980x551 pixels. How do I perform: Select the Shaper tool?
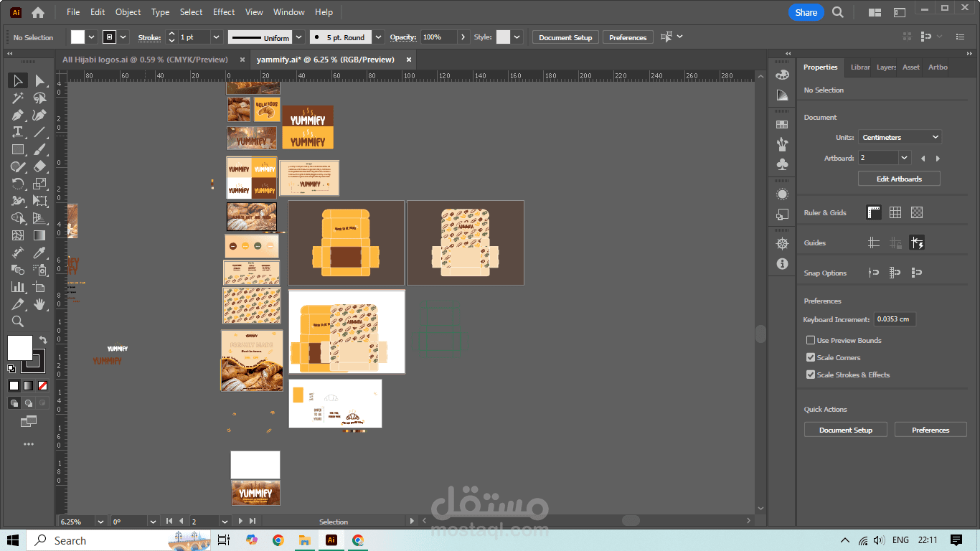pyautogui.click(x=18, y=166)
